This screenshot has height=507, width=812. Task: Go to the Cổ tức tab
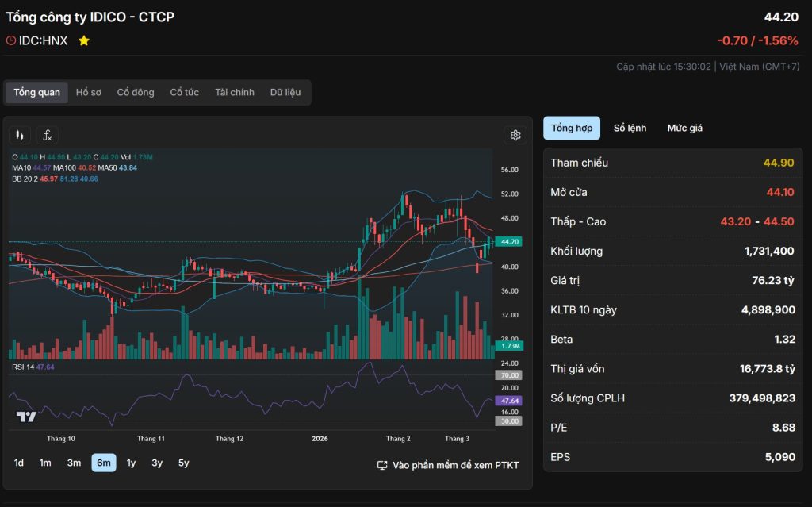(x=185, y=93)
